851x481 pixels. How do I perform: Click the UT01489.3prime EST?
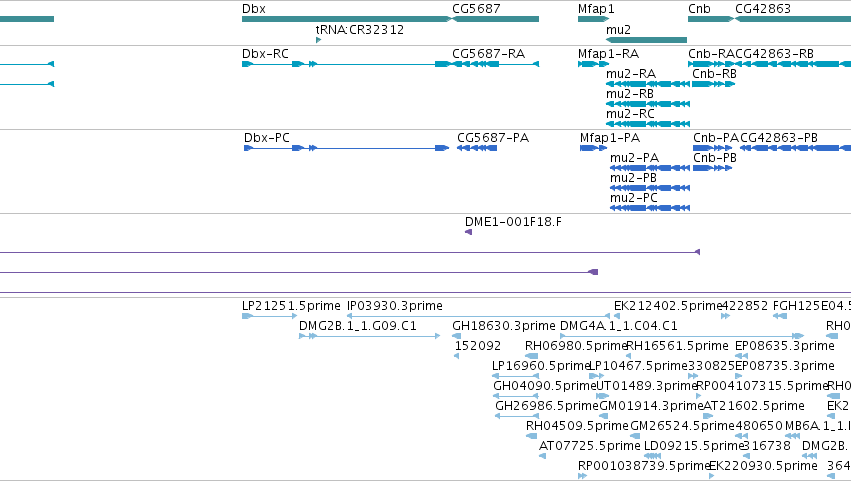(603, 397)
